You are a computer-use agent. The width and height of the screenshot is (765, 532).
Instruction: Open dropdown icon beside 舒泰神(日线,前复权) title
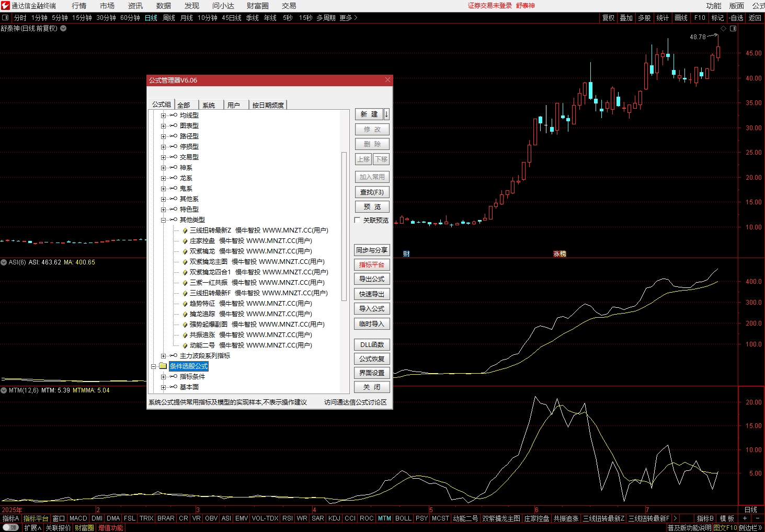[x=63, y=28]
